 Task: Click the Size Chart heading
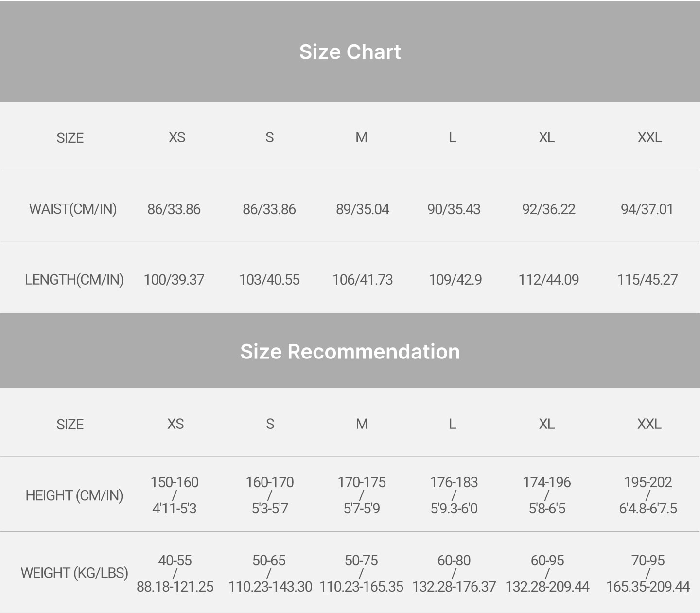click(x=350, y=51)
